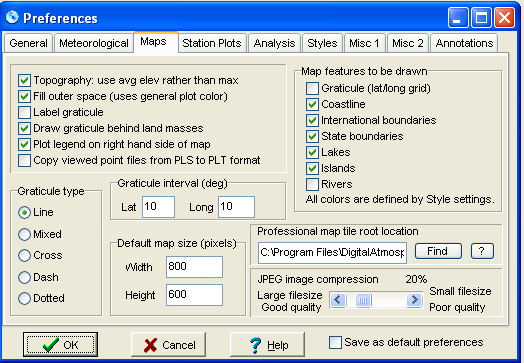Screen dimensions: 524x363
Task: Toggle State boundaries checkbox
Action: coord(312,137)
